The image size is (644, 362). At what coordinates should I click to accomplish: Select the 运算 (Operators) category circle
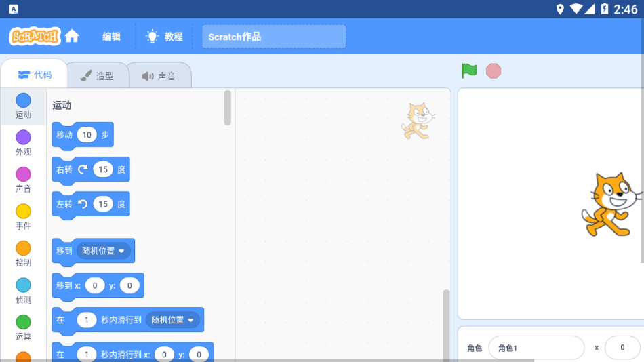point(23,323)
